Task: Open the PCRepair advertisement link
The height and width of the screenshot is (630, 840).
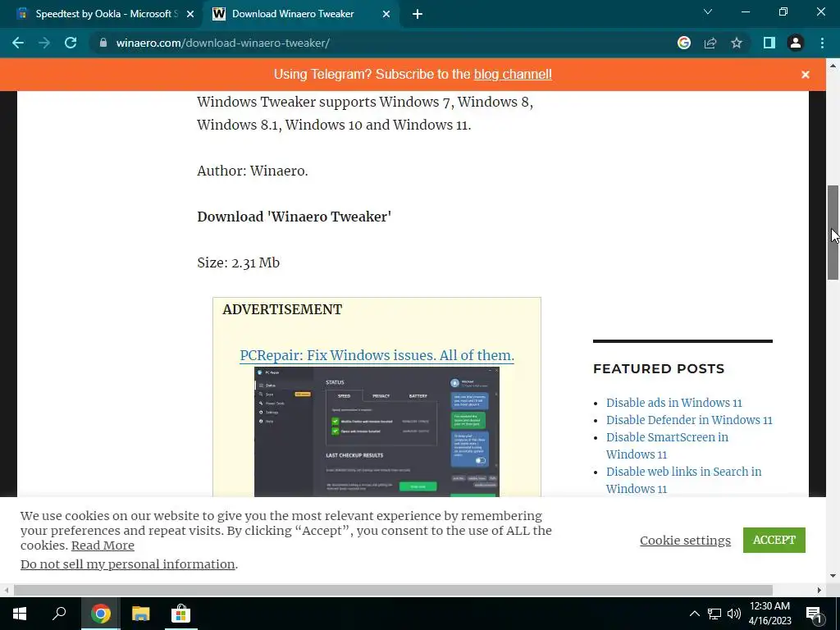Action: [x=377, y=355]
